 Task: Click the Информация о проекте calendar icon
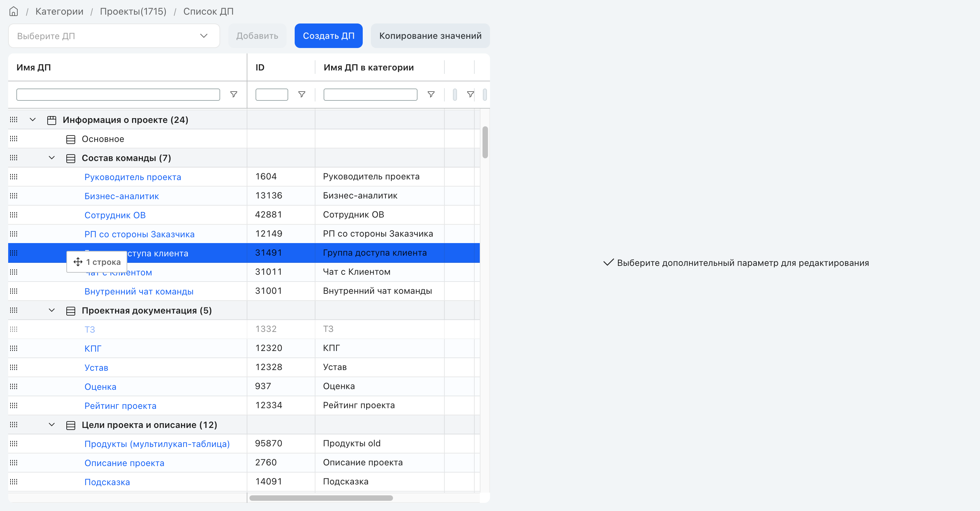pos(52,120)
